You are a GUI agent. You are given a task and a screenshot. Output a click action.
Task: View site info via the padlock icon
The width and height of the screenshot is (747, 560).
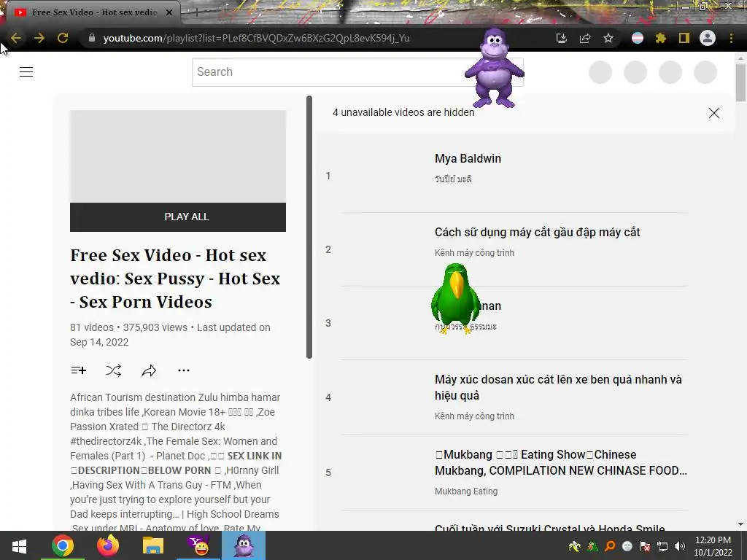[92, 38]
